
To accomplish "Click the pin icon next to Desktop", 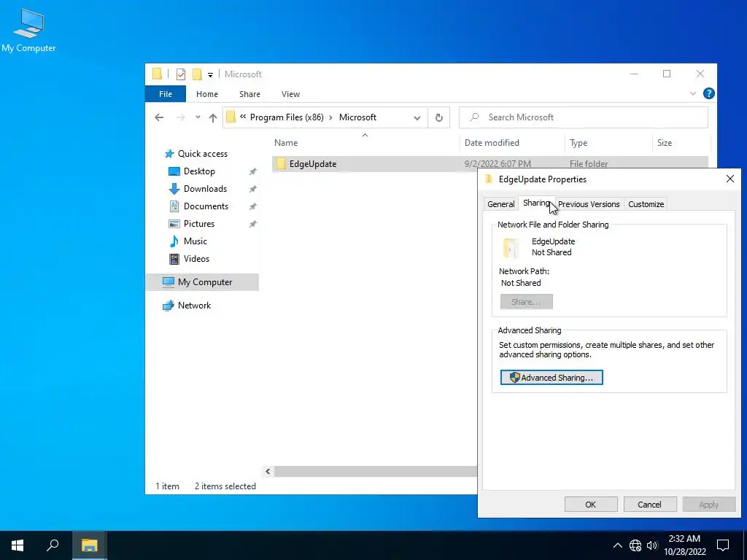I will tap(253, 171).
